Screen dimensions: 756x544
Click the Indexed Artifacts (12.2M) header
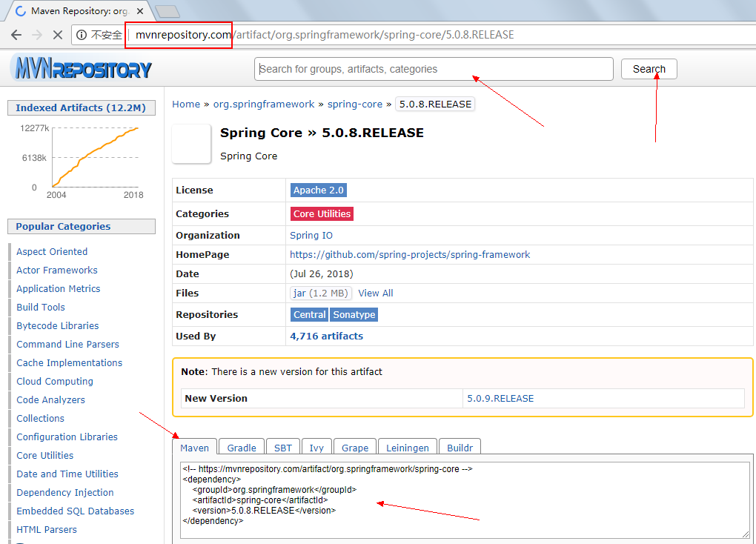[81, 107]
